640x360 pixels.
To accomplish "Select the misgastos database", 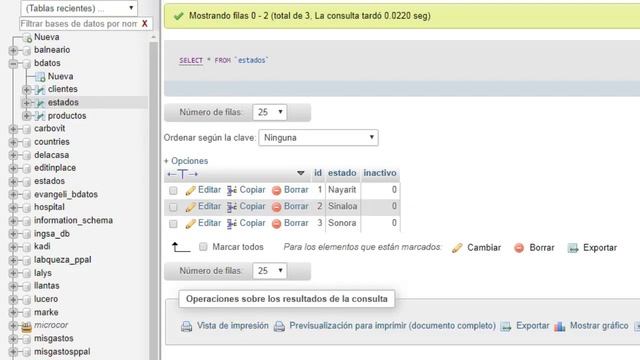I will coord(53,338).
